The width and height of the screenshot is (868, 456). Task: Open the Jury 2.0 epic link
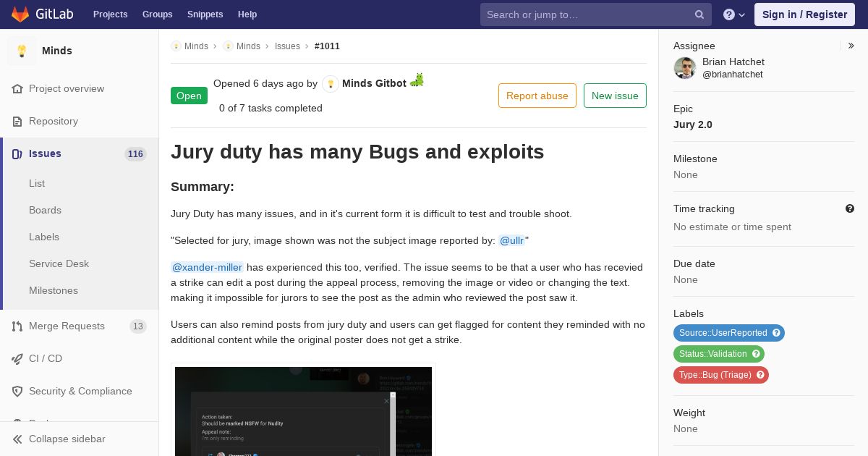693,124
